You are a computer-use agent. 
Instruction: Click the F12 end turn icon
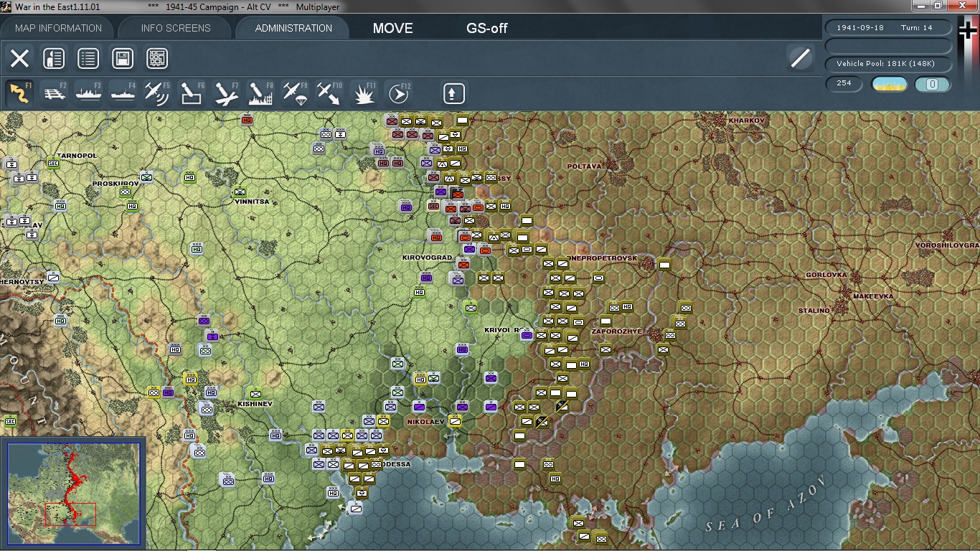pyautogui.click(x=399, y=93)
